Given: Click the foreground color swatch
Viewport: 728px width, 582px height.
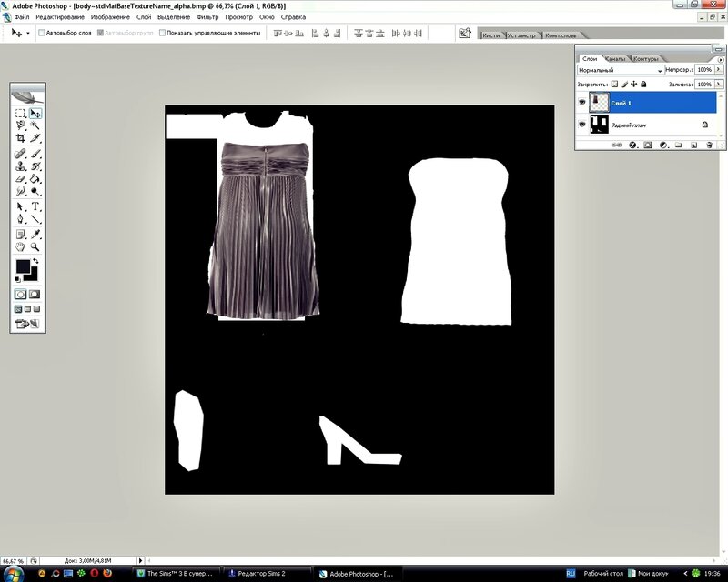Looking at the screenshot, I should coord(23,267).
